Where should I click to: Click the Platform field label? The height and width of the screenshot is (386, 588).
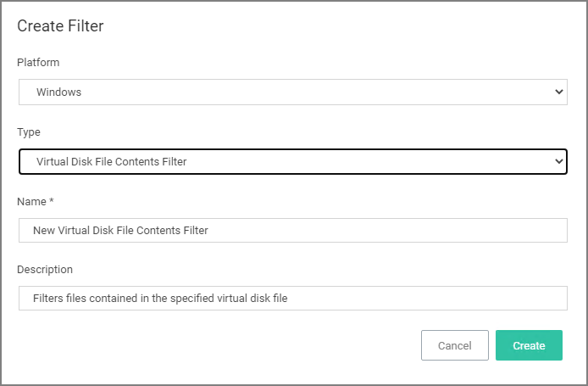pyautogui.click(x=38, y=62)
